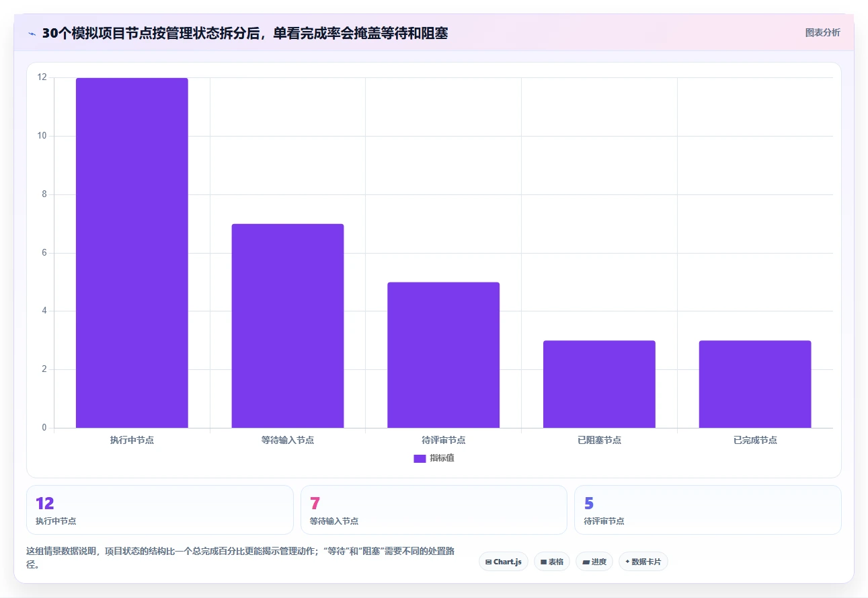The width and height of the screenshot is (868, 598).
Task: Click the 执行中节点 caption in the first card
Action: 56,521
